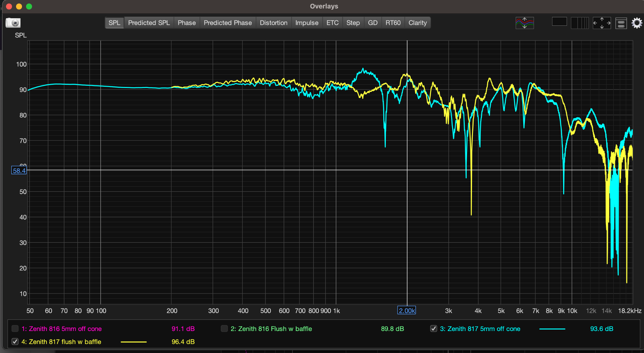
Task: Click the 2.00k cursor frequency readout
Action: [407, 311]
